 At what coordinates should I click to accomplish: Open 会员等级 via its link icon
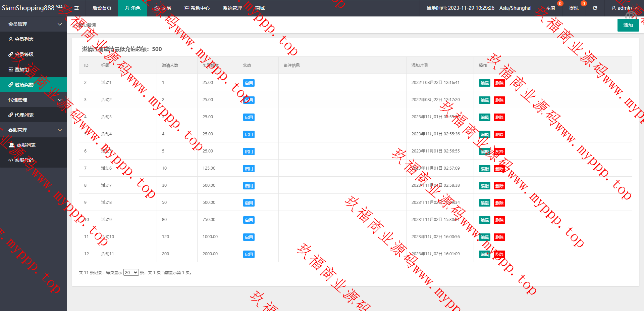click(11, 54)
